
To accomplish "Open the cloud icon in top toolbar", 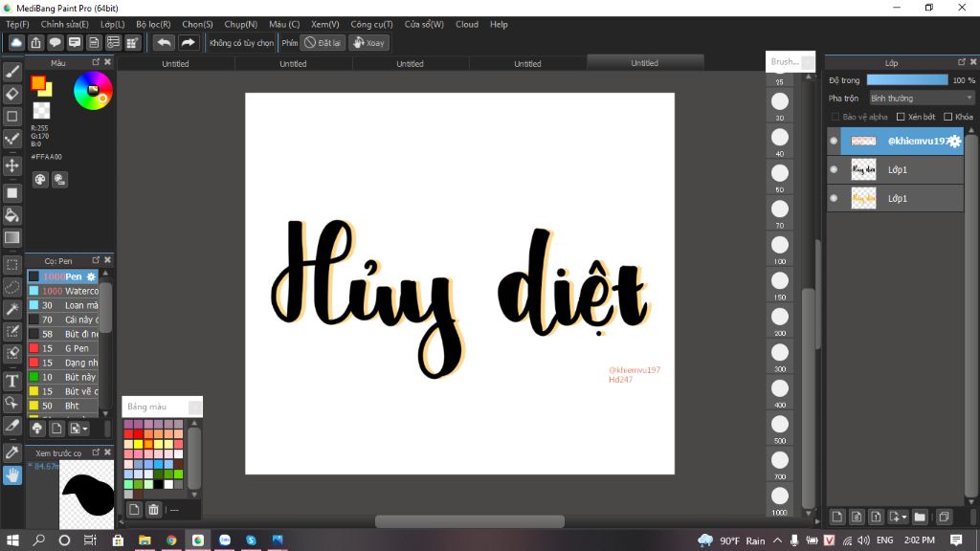I will click(16, 42).
